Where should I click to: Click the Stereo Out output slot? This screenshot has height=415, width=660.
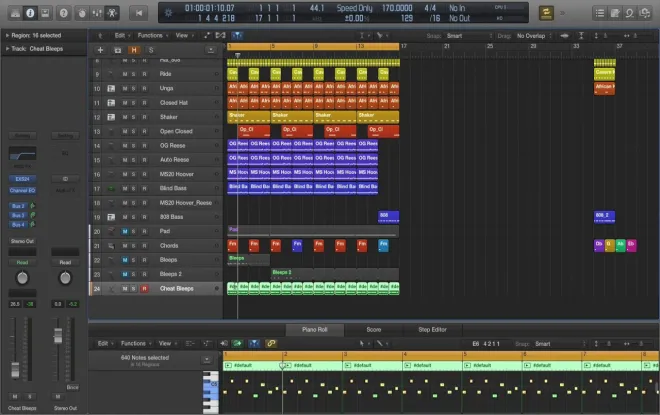pos(22,241)
